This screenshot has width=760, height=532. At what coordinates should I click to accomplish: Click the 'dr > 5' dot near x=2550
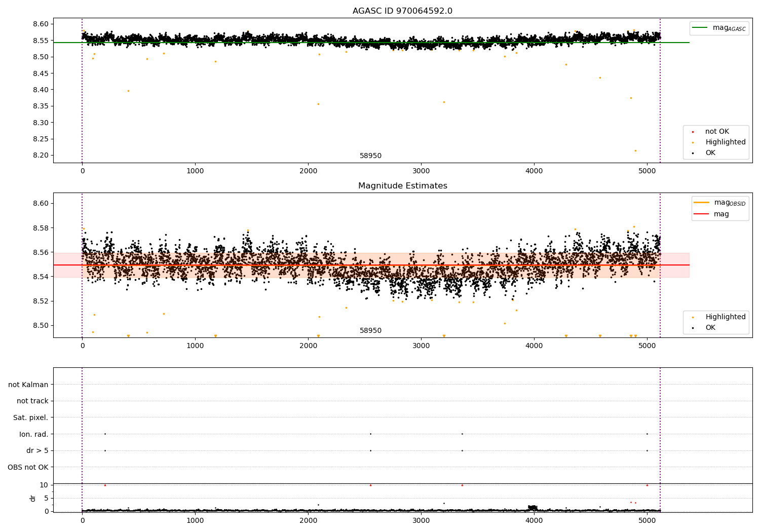point(370,450)
